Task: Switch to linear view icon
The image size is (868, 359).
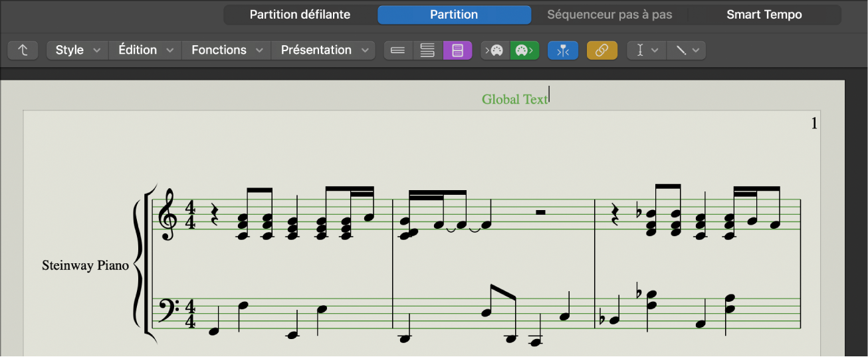Action: [x=398, y=51]
